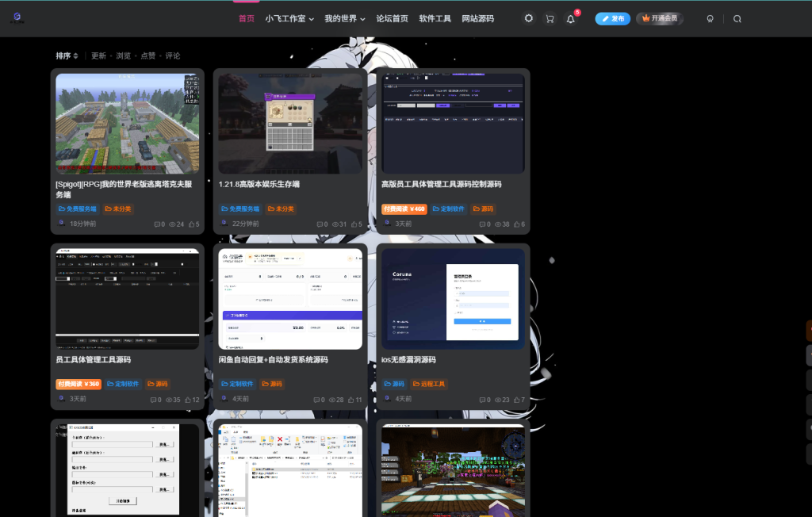
Task: Click 定制软件 tag on the ¥360 post
Action: (123, 384)
